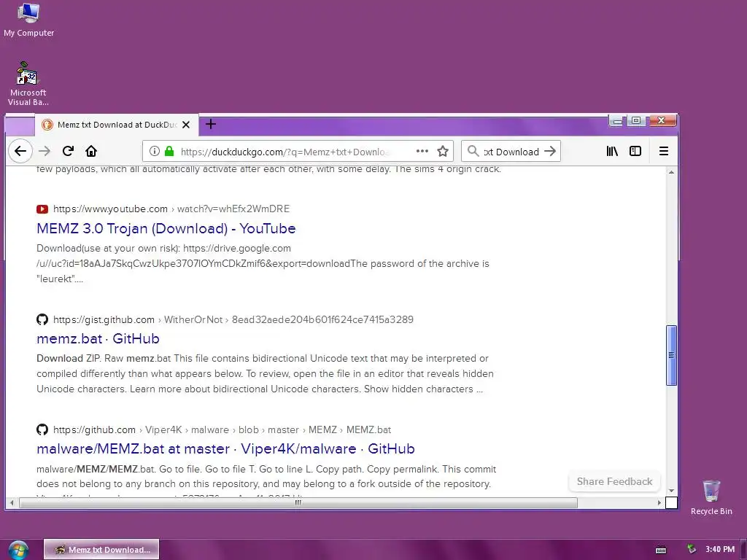Open a new tab with plus

211,125
